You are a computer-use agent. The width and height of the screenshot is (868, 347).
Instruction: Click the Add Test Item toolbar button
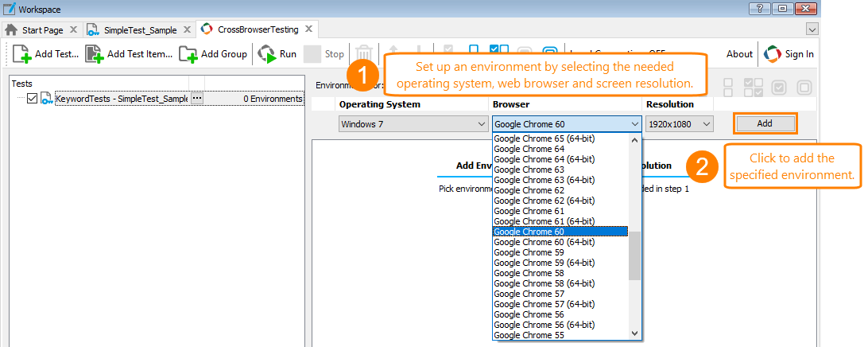click(x=129, y=54)
